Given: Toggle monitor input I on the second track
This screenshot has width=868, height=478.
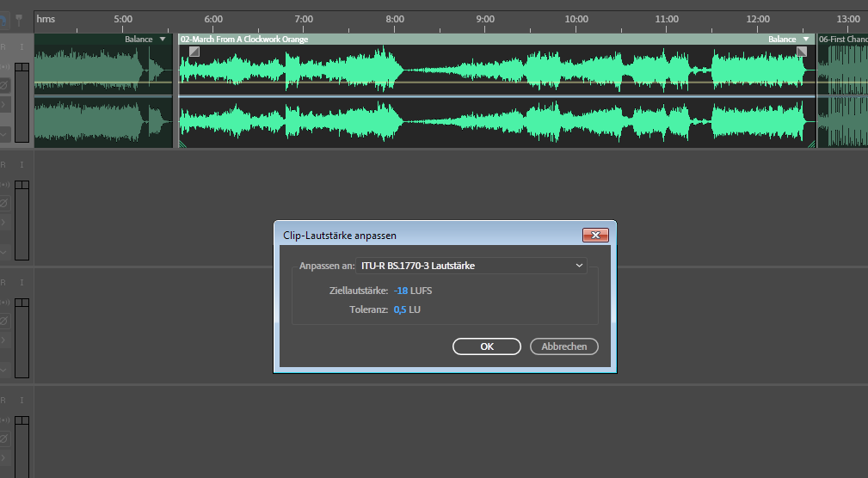Looking at the screenshot, I should point(22,163).
